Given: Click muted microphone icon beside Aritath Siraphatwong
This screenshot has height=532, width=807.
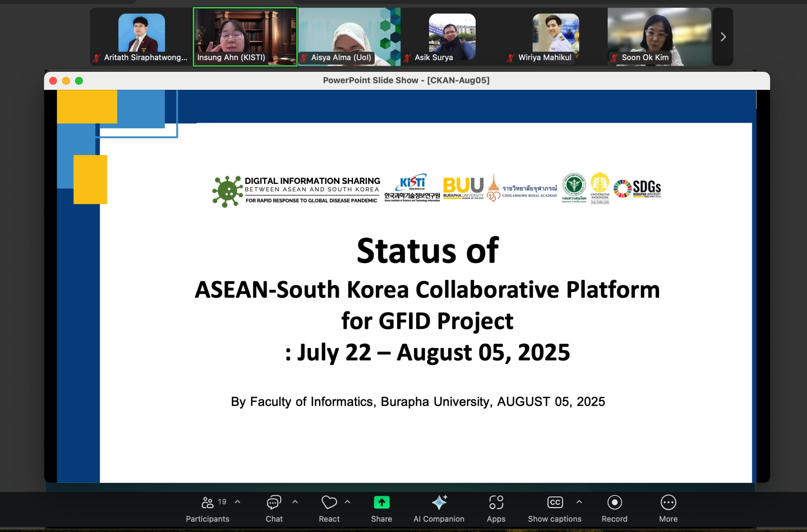Looking at the screenshot, I should point(97,58).
